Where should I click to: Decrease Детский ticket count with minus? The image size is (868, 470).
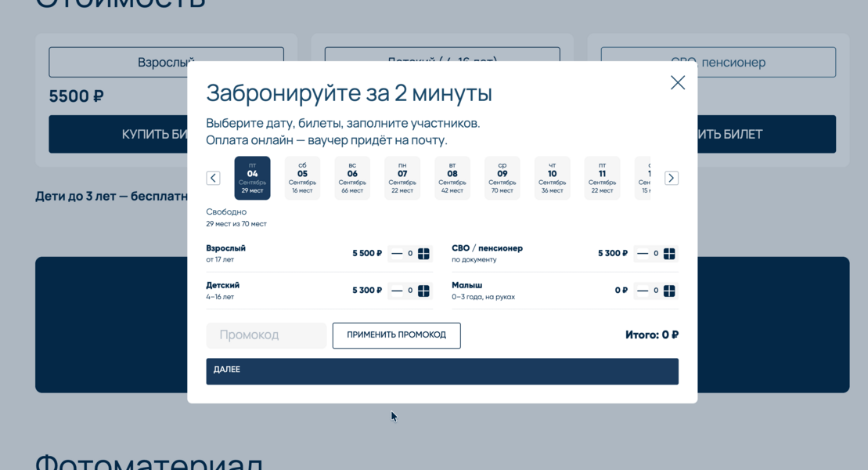pyautogui.click(x=397, y=291)
